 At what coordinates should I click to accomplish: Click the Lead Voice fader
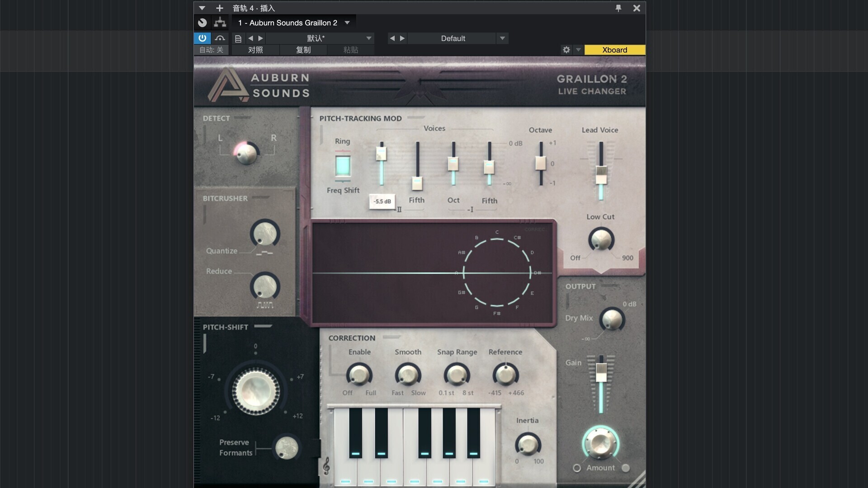[x=601, y=175]
